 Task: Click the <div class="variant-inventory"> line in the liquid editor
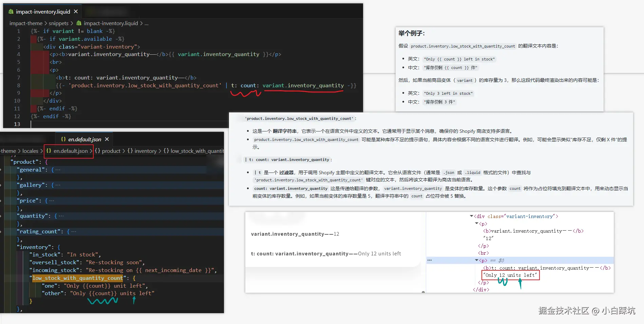(92, 47)
